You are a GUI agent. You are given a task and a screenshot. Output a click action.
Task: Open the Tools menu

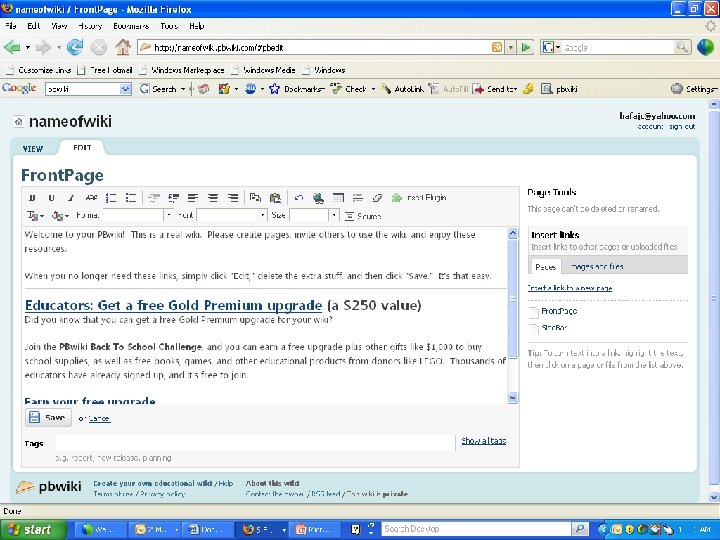pos(169,26)
